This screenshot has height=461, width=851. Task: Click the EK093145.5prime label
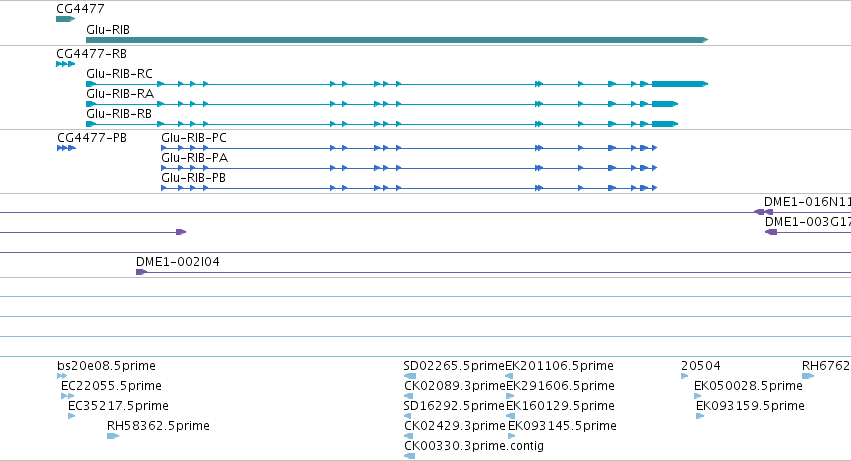(562, 426)
